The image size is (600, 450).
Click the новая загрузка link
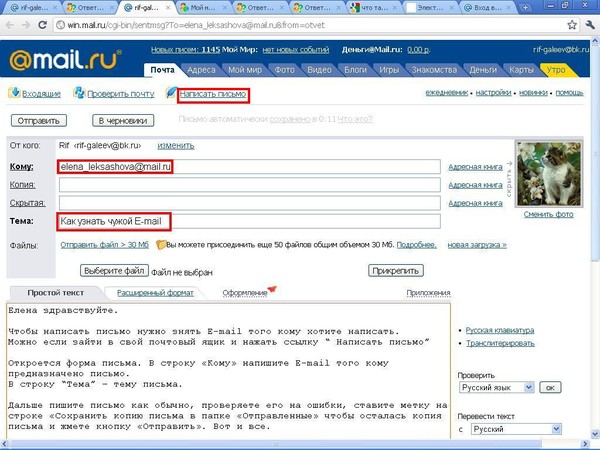coord(477,245)
